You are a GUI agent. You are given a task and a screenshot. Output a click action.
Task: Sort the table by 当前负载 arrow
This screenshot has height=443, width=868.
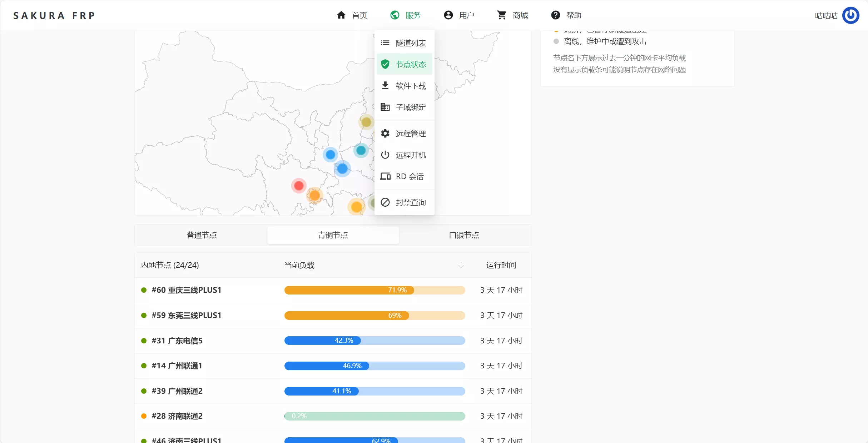coord(461,265)
